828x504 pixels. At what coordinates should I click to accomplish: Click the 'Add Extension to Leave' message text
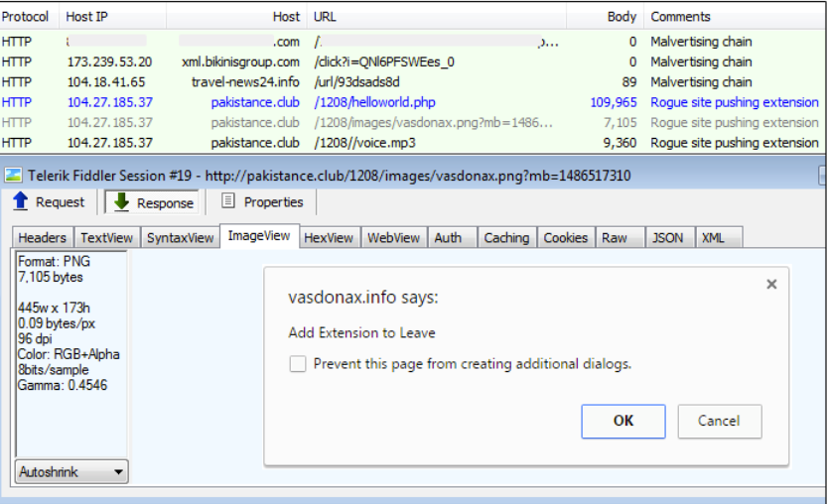(361, 333)
